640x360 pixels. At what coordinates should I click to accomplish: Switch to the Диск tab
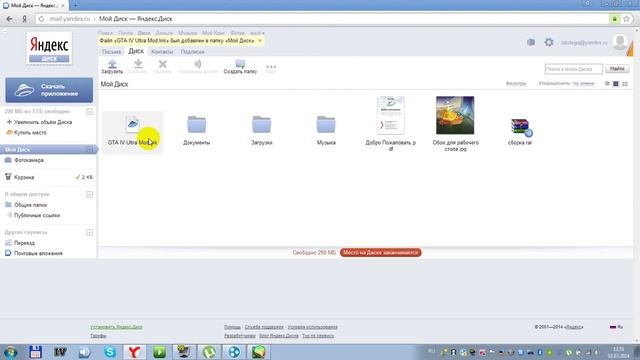136,51
